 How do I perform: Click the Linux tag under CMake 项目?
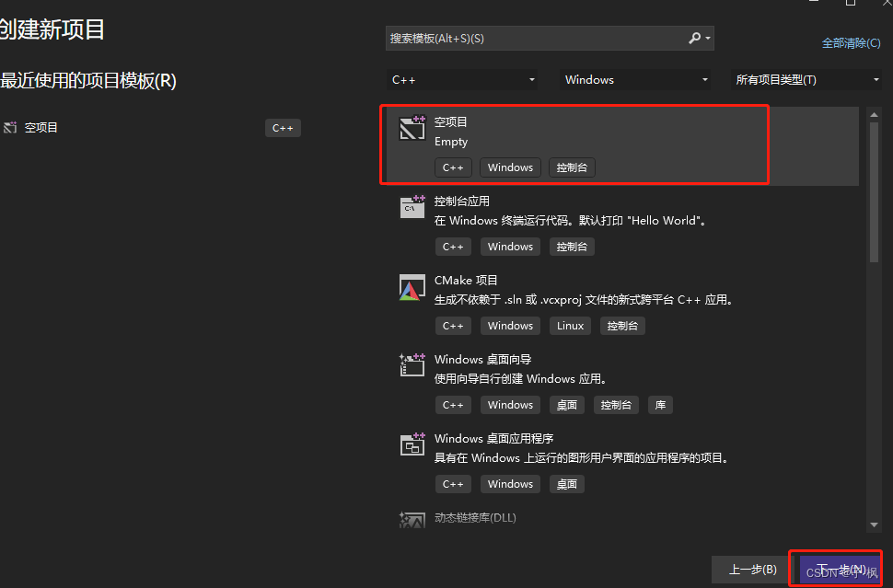click(570, 325)
